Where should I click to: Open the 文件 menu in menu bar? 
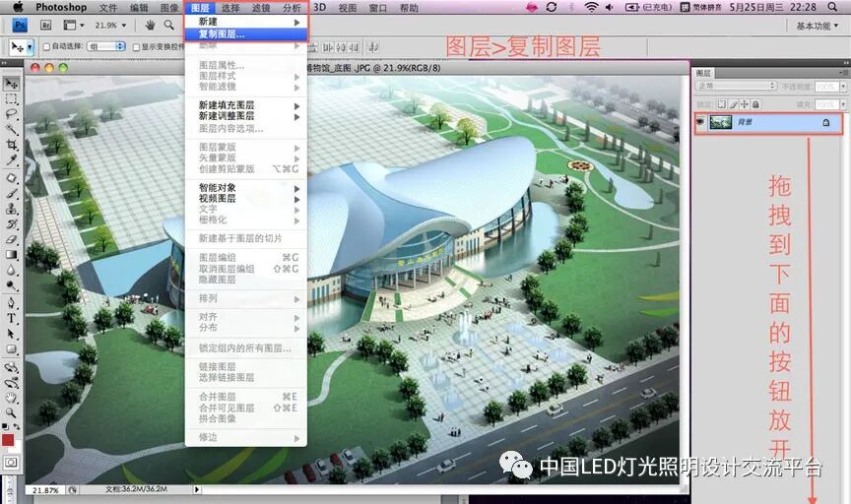click(108, 8)
